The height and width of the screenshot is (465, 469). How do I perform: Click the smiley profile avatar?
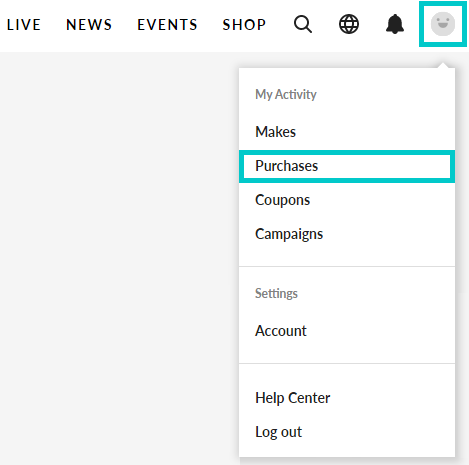point(443,24)
